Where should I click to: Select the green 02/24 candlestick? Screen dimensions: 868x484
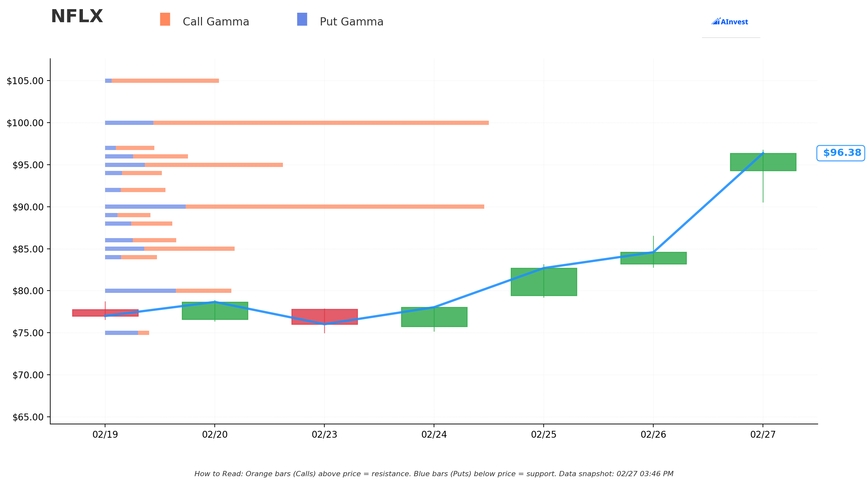(434, 317)
